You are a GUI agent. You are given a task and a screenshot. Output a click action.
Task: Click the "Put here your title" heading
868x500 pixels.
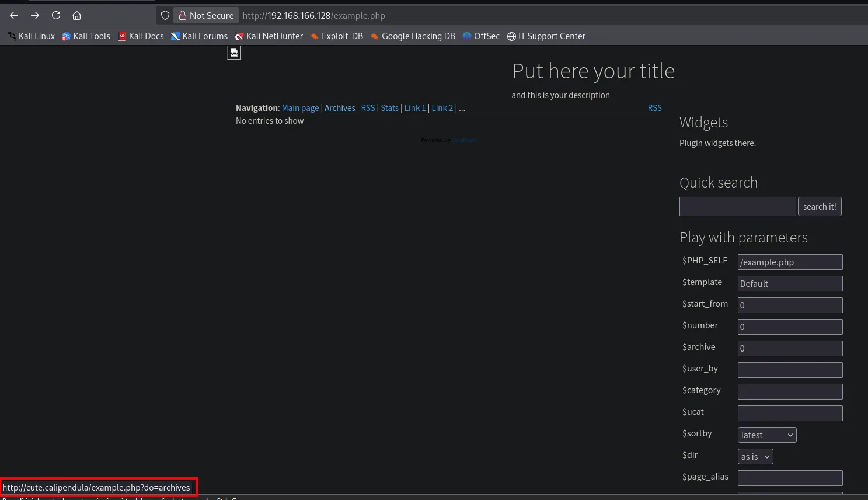[593, 71]
